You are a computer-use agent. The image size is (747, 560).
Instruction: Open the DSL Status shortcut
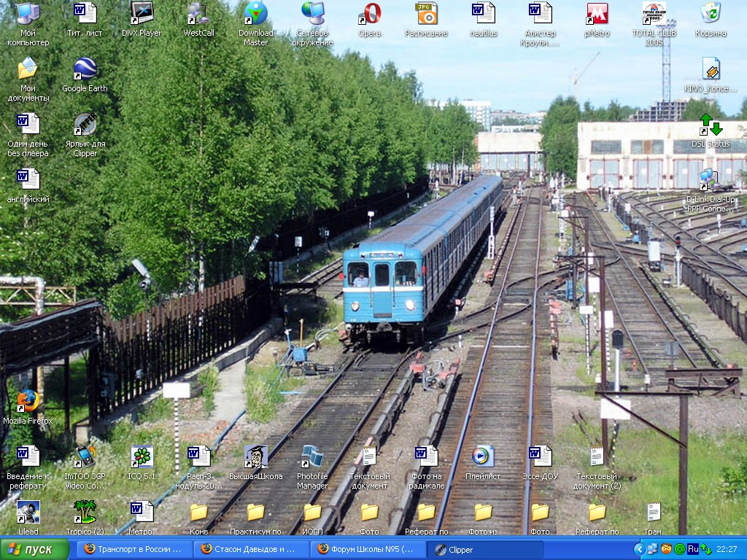[711, 125]
